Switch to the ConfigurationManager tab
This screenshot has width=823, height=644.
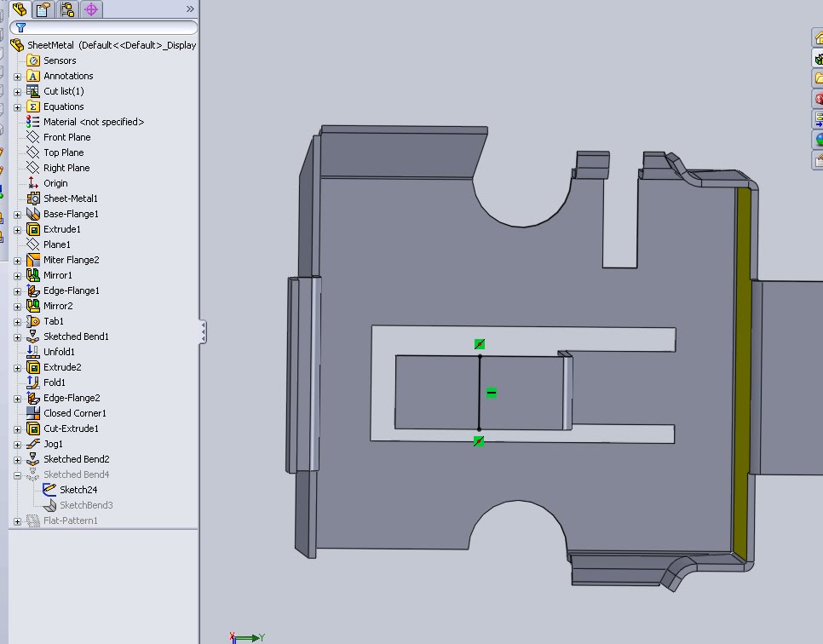[67, 9]
